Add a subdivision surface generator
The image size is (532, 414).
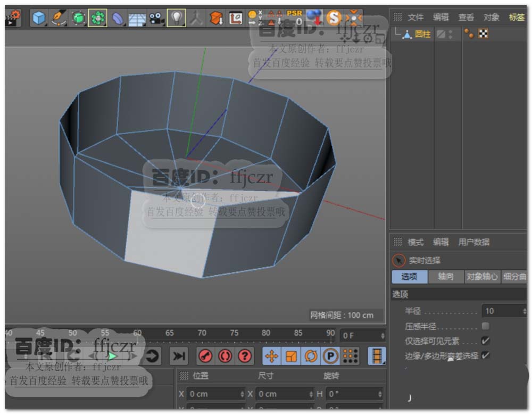point(78,18)
